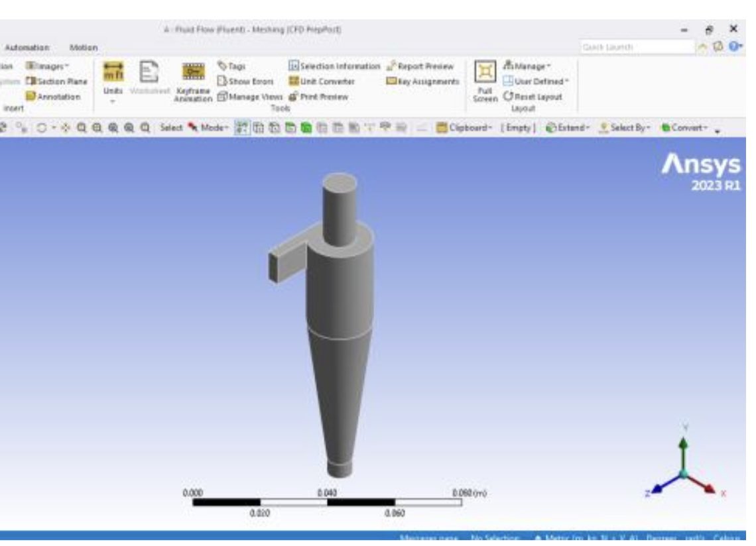Open Key Assignments
This screenshot has height=546, width=756.
click(423, 81)
